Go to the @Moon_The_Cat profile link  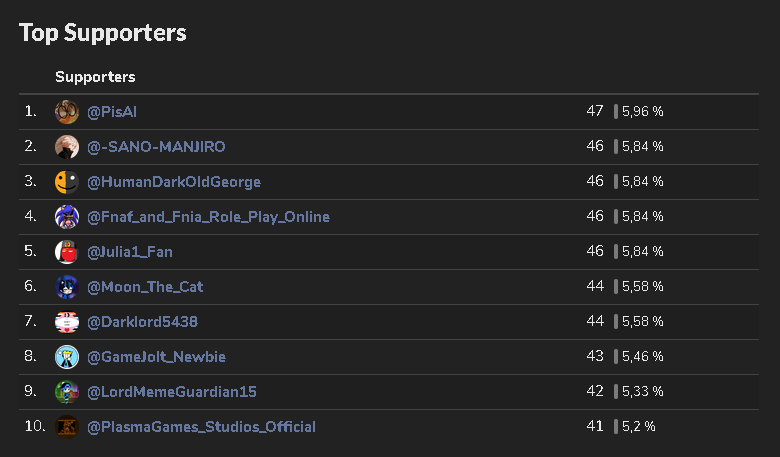coord(145,287)
